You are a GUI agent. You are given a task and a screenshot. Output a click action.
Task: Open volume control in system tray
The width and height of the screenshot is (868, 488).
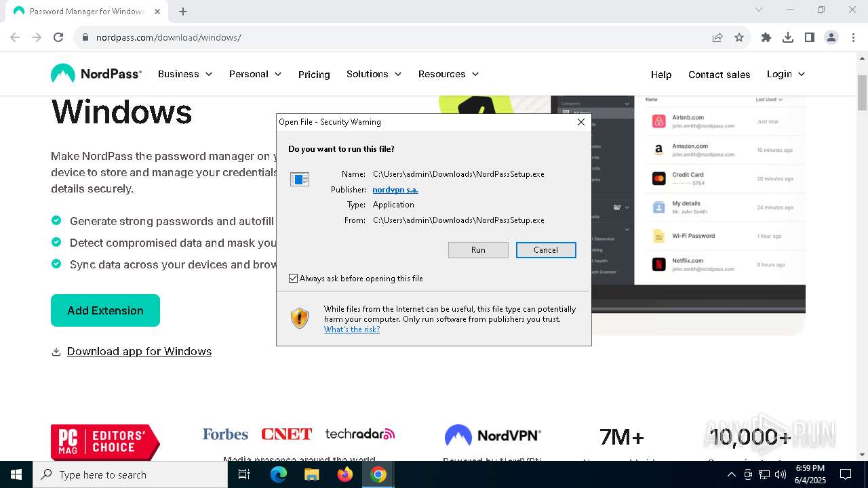[781, 474]
